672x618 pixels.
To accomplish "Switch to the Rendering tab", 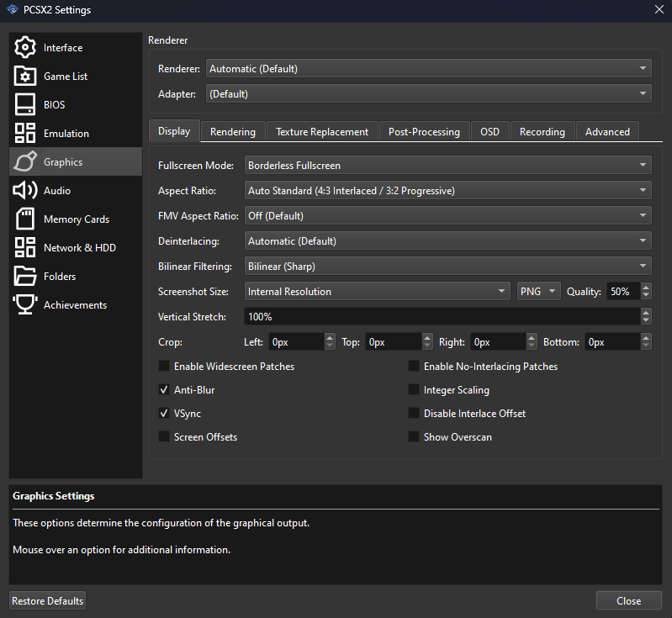I will 233,131.
